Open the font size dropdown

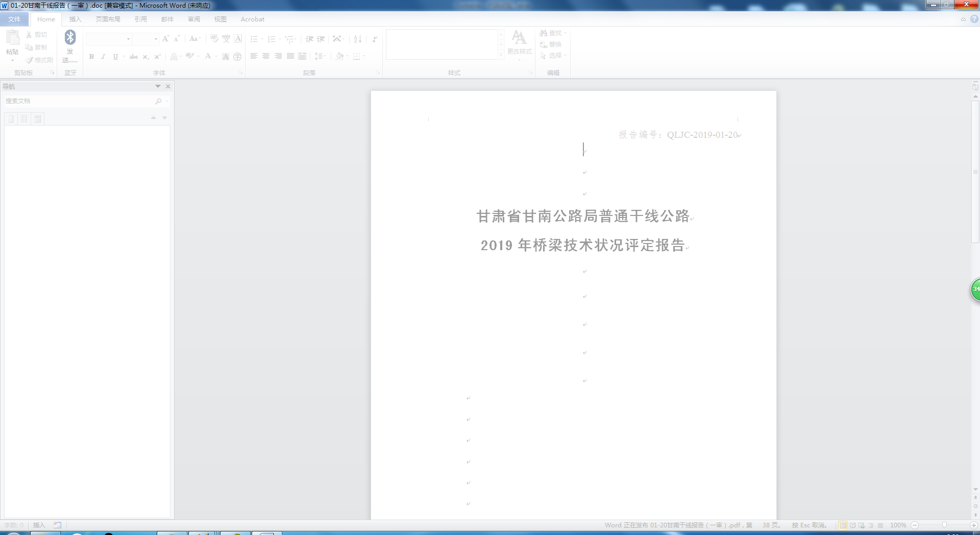tap(156, 39)
